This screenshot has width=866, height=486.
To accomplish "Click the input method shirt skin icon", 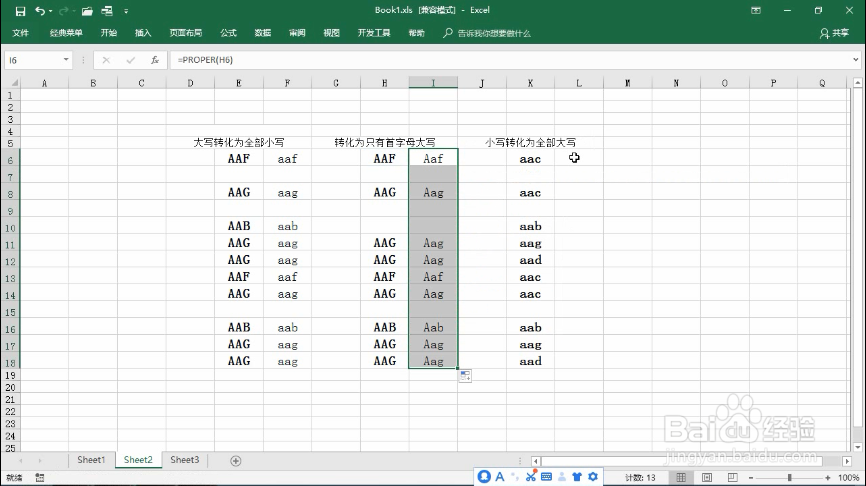I will [577, 477].
